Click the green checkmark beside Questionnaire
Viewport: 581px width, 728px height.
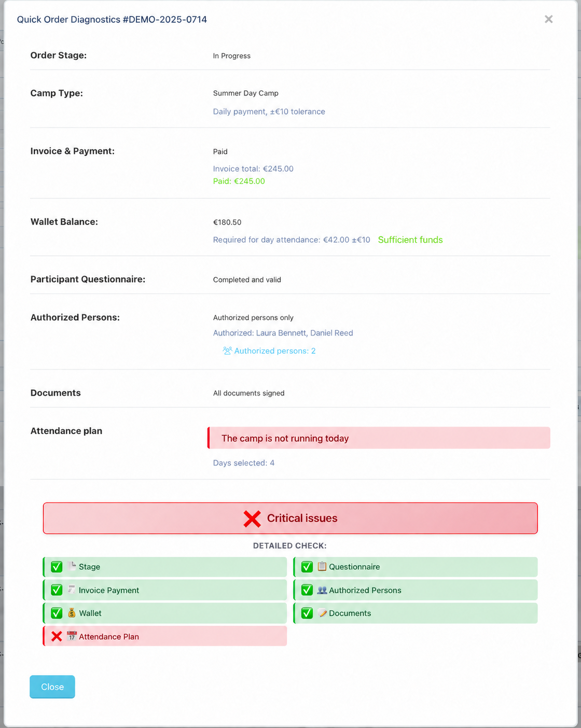point(307,567)
